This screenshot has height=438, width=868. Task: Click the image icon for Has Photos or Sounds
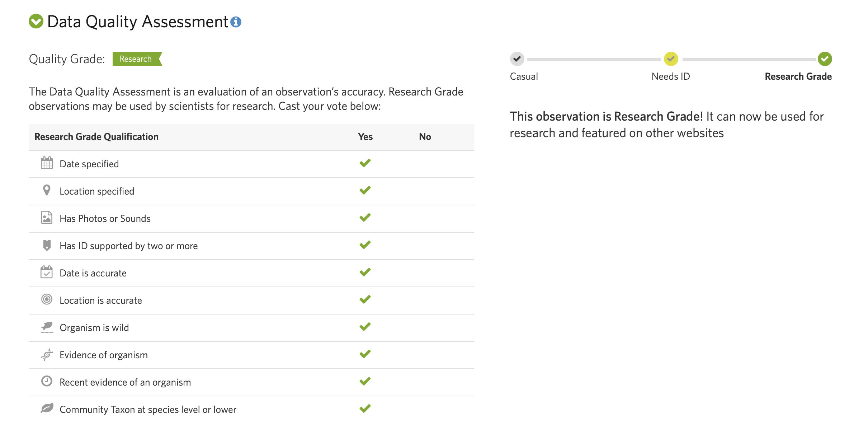click(x=47, y=218)
